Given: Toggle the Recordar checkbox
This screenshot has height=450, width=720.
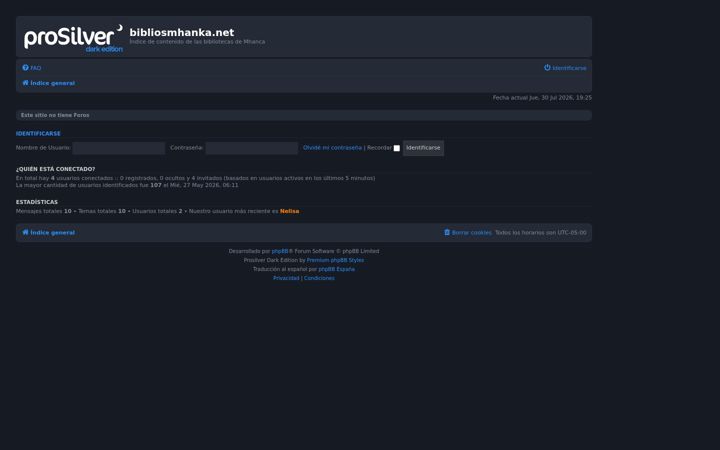Looking at the screenshot, I should [397, 148].
